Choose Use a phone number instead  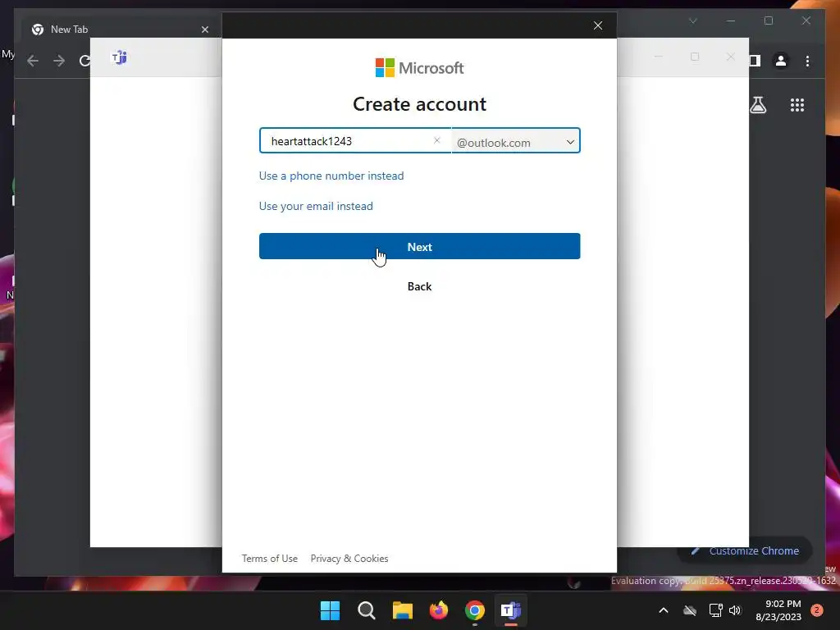[331, 176]
